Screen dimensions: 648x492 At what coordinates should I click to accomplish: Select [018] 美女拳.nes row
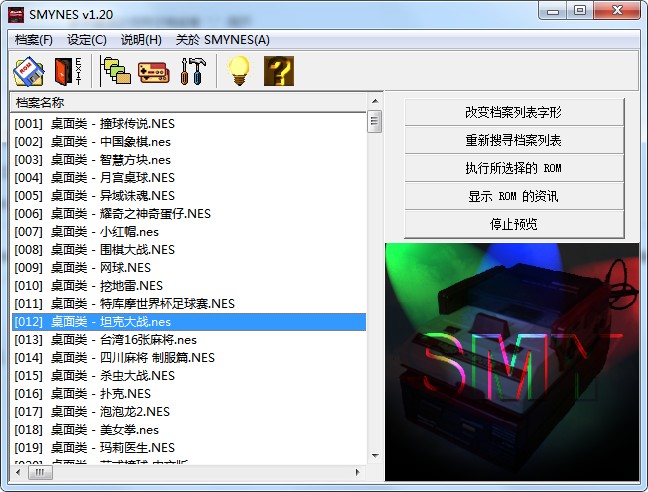pos(189,430)
